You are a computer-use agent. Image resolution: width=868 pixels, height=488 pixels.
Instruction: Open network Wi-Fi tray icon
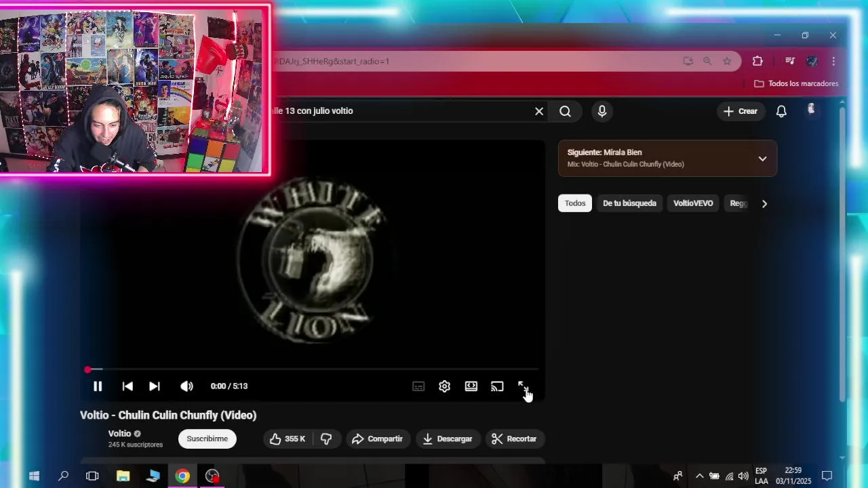tap(729, 476)
